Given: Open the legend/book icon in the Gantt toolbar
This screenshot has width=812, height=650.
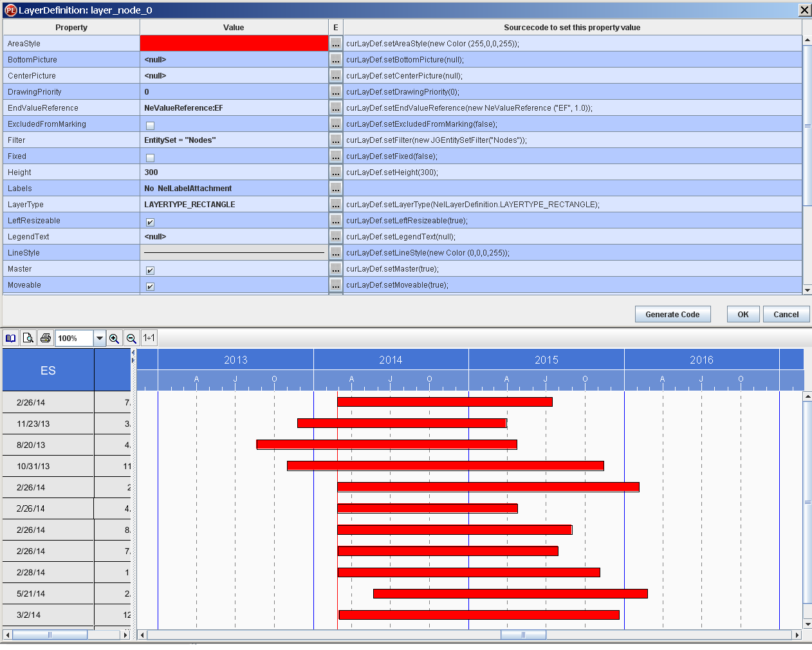Looking at the screenshot, I should click(x=10, y=338).
